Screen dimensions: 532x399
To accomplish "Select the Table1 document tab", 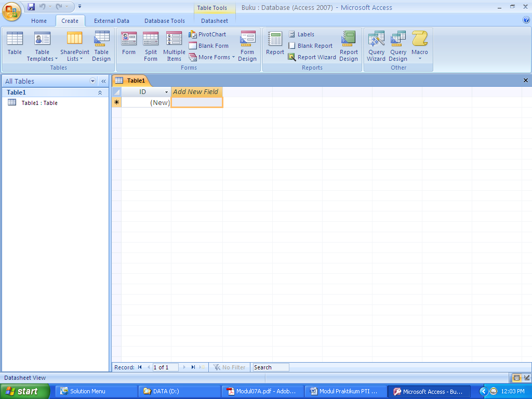I will 131,81.
